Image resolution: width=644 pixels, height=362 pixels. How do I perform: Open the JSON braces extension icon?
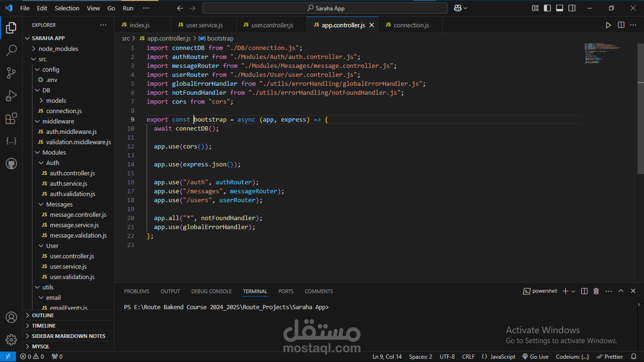click(11, 141)
